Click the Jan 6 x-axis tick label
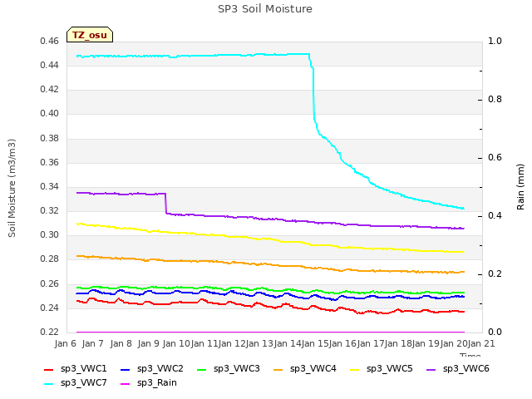Viewport: 532px width, 399px height. click(x=66, y=343)
